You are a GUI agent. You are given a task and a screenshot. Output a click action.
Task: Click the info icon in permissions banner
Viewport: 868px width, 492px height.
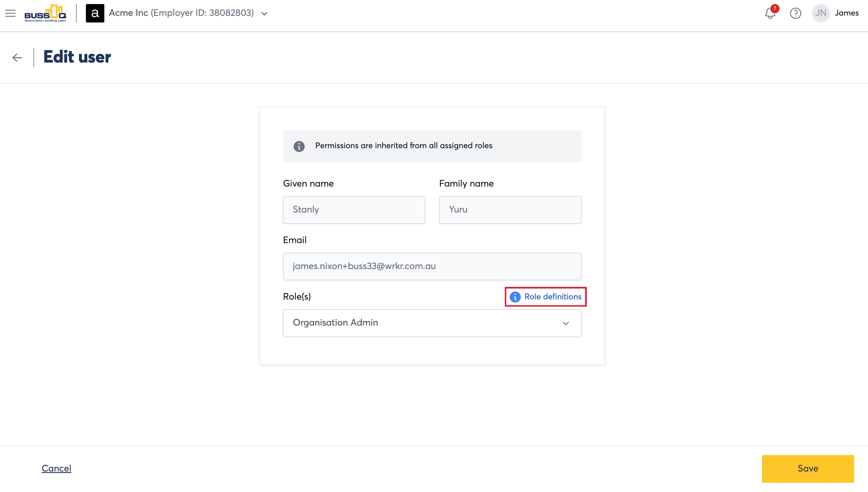pos(299,146)
